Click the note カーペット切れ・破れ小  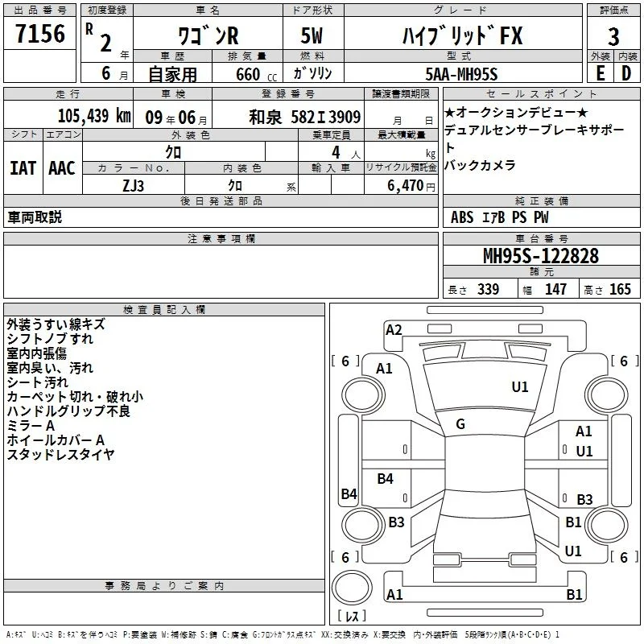[75, 397]
